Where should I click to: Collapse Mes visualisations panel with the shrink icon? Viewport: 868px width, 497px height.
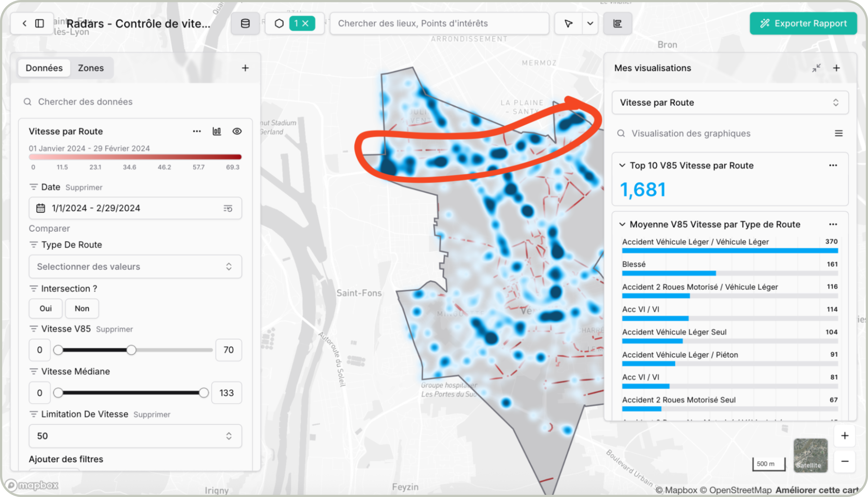pyautogui.click(x=816, y=68)
